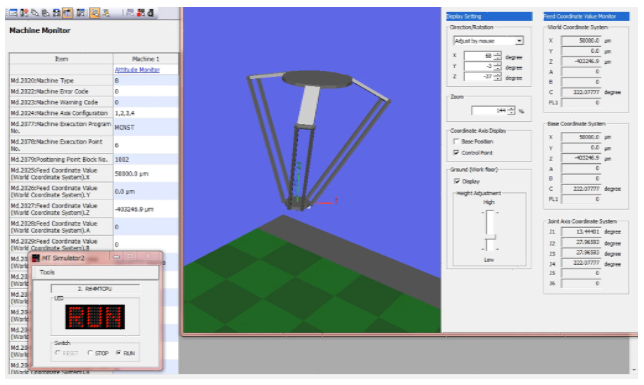
Task: Increase the X rotation degree spinner
Action: coord(497,53)
